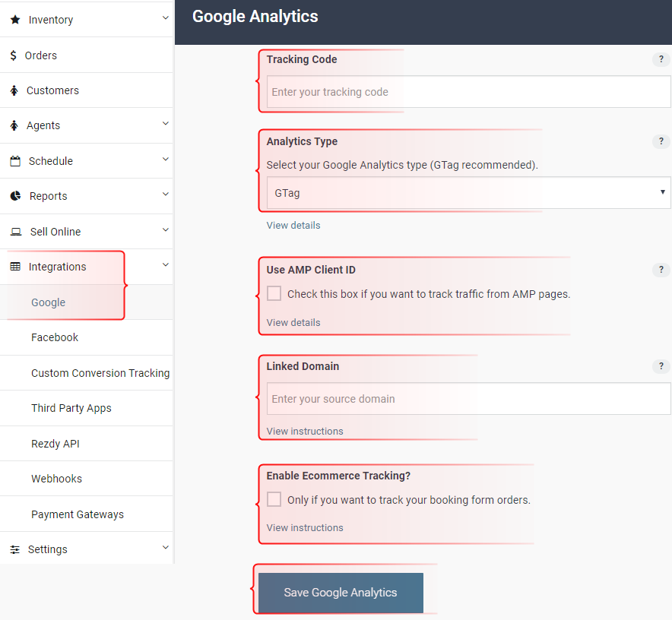This screenshot has width=672, height=620.
Task: Click View instructions under Linked Domain
Action: [x=305, y=431]
